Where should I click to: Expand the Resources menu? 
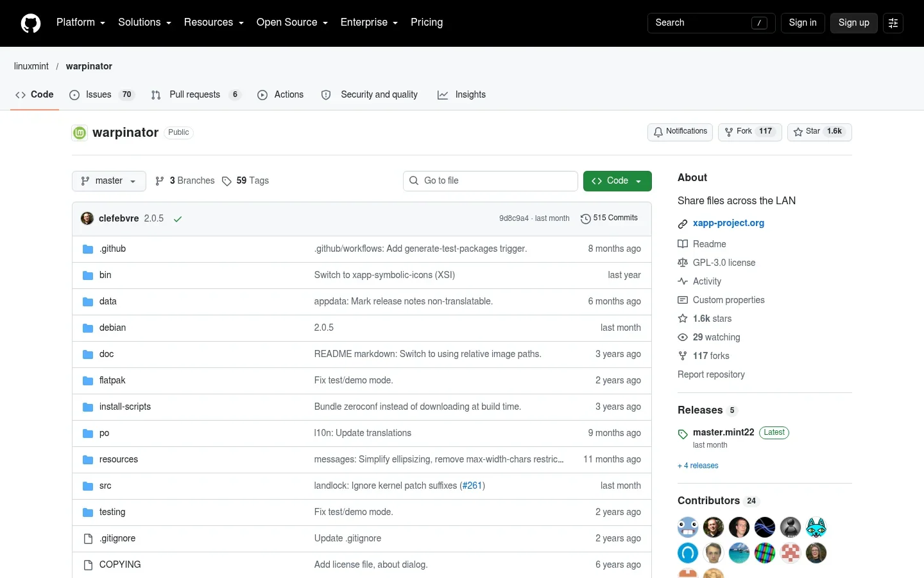point(214,22)
